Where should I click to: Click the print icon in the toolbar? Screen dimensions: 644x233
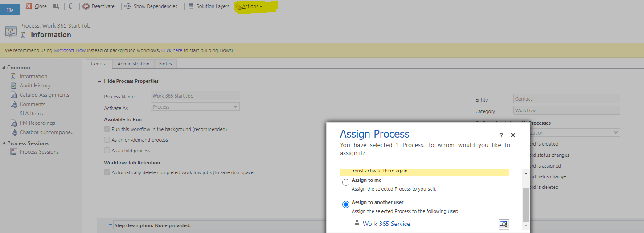56,6
